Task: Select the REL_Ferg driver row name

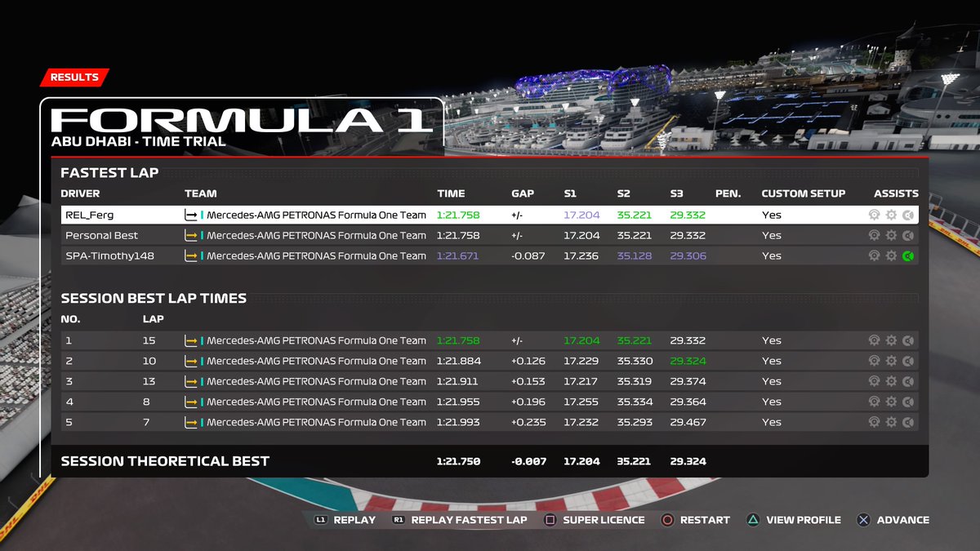Action: (89, 216)
